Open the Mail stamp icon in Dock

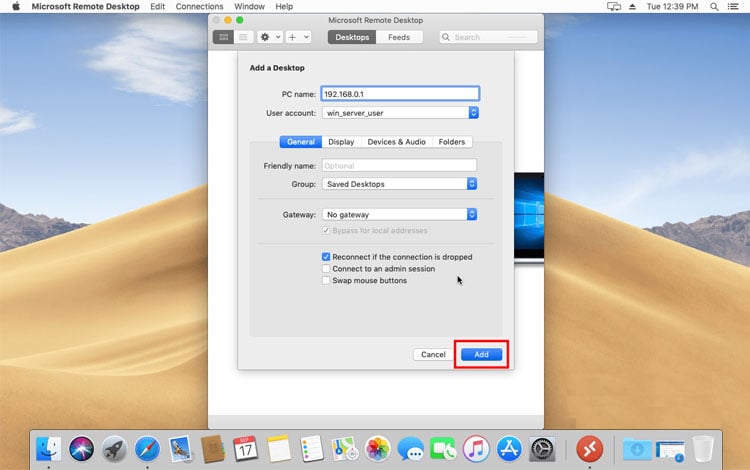pyautogui.click(x=180, y=449)
